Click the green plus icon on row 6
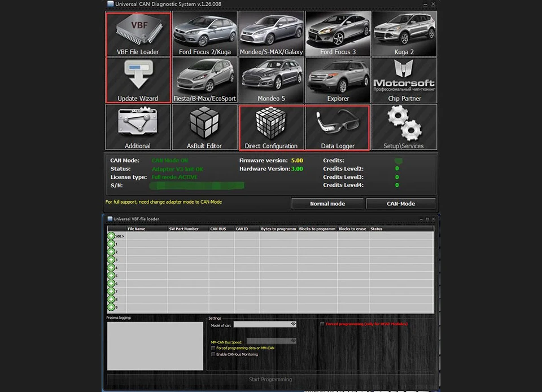 [111, 284]
